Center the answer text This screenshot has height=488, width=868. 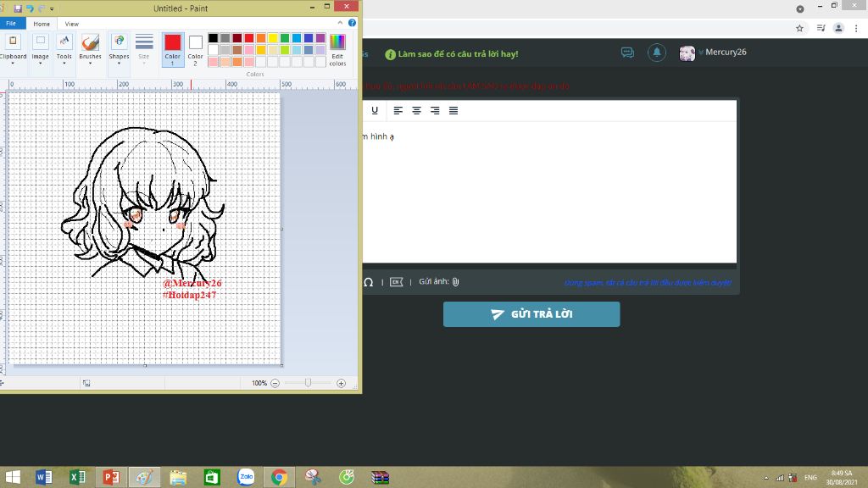point(416,110)
